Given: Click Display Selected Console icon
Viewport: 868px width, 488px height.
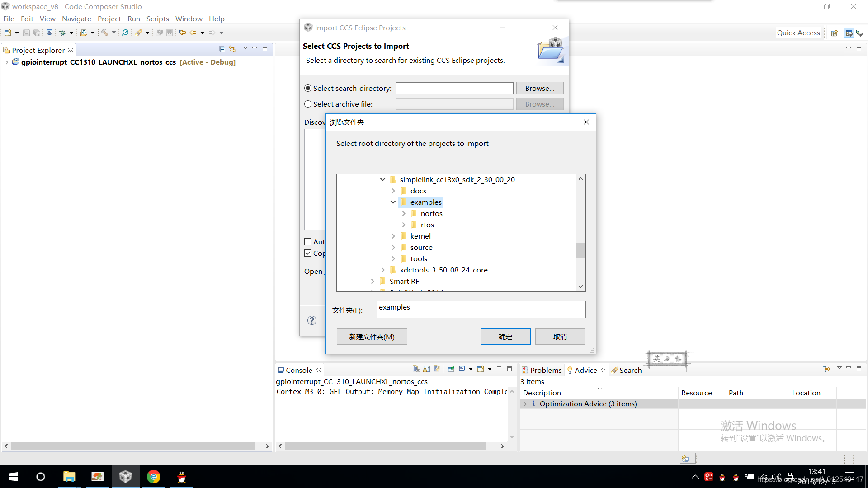Looking at the screenshot, I should 462,369.
